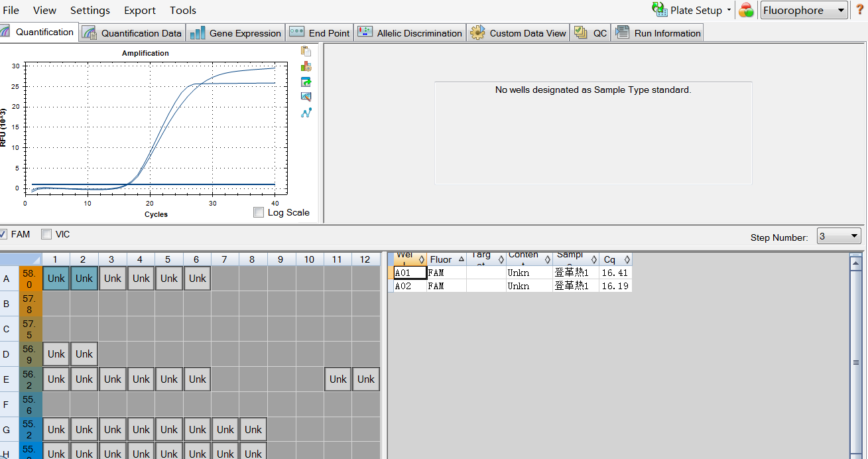This screenshot has width=868, height=459.
Task: Open the View menu
Action: (44, 10)
